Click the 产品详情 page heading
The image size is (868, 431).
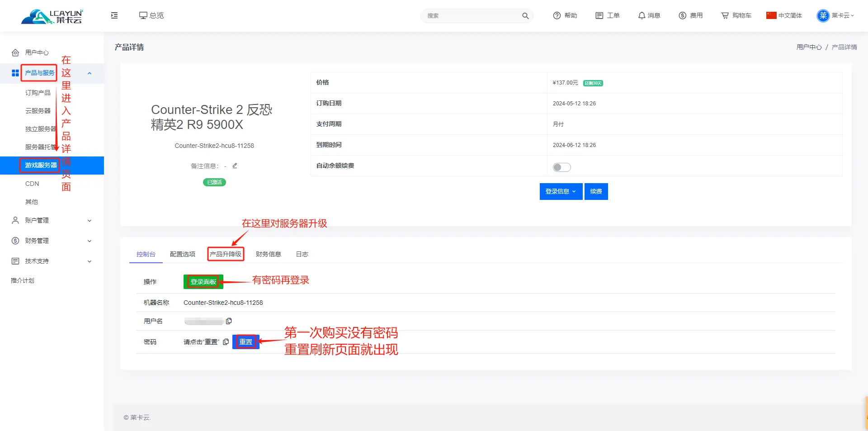129,47
